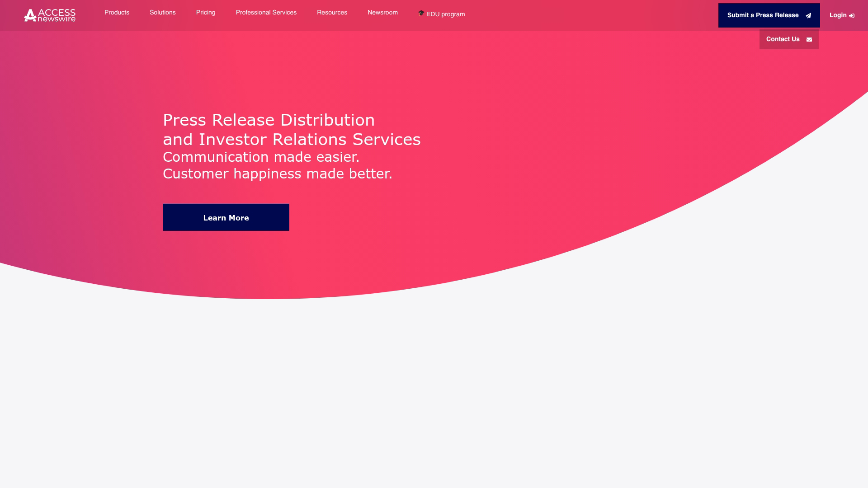The height and width of the screenshot is (488, 868).
Task: Click the sign-in arrow icon next to Login
Action: (852, 16)
